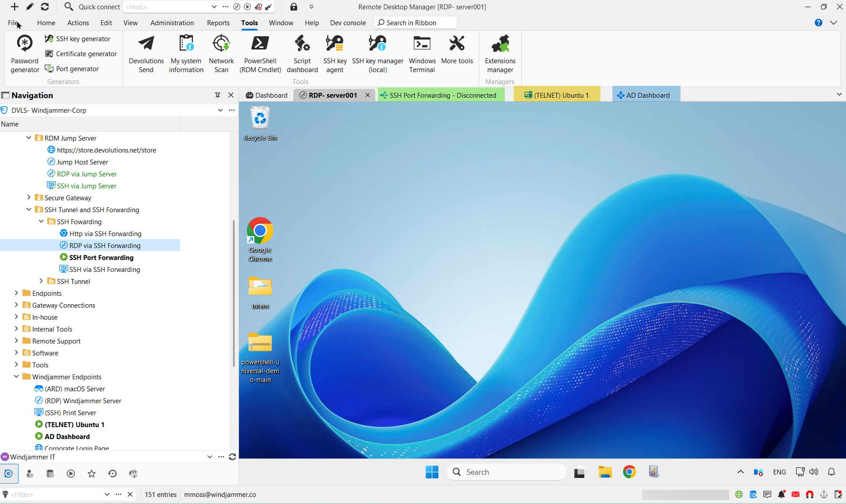Expand the Secure Gateway folder

pos(29,197)
